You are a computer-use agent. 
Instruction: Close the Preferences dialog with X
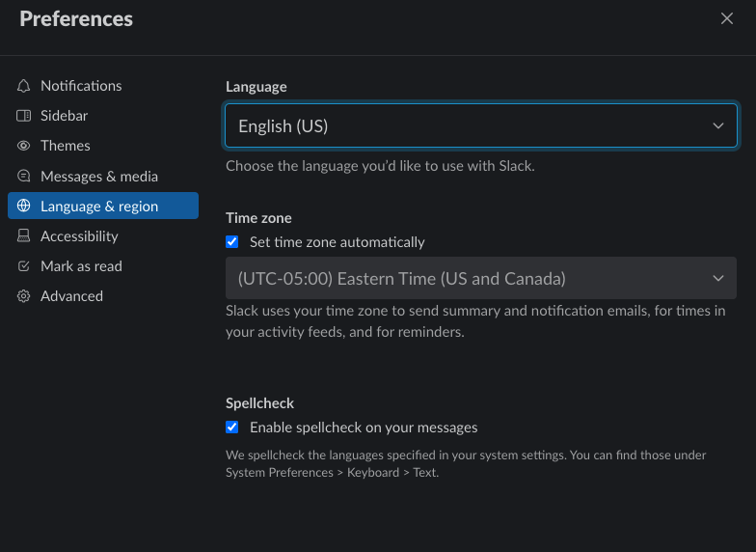click(x=727, y=18)
